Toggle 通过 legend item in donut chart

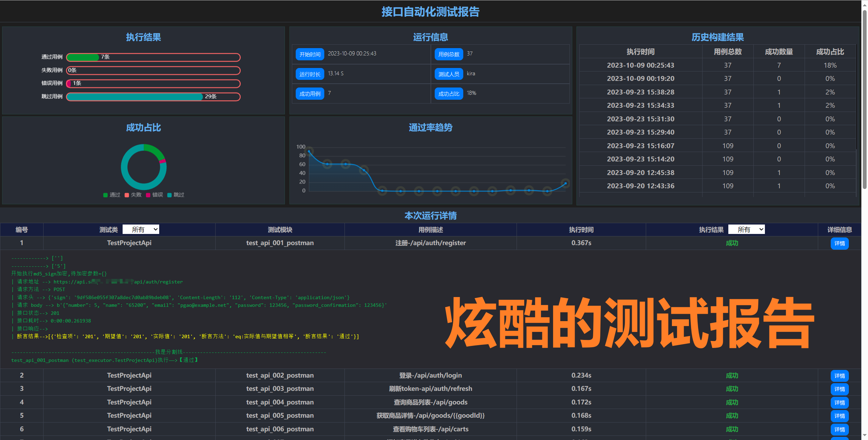coord(111,195)
